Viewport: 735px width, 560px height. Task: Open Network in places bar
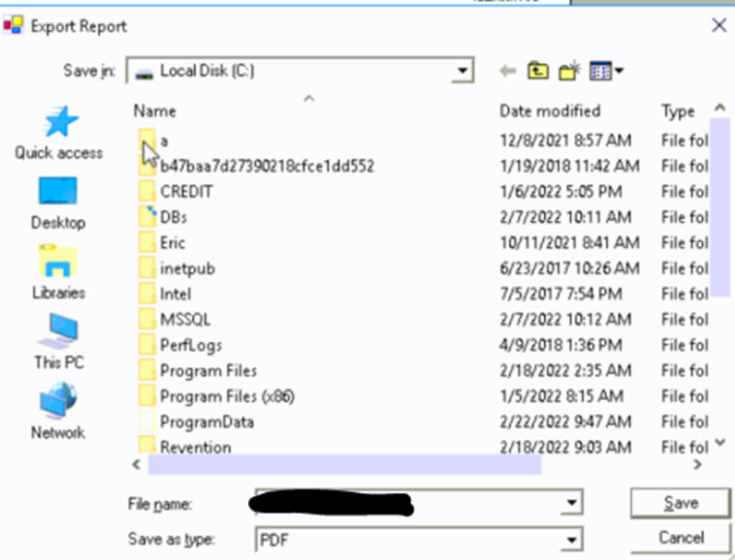pyautogui.click(x=58, y=411)
